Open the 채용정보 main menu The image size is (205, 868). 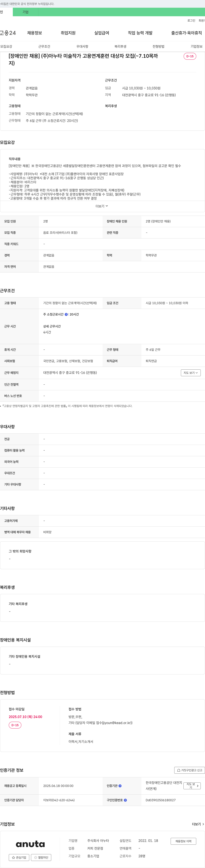pyautogui.click(x=34, y=33)
